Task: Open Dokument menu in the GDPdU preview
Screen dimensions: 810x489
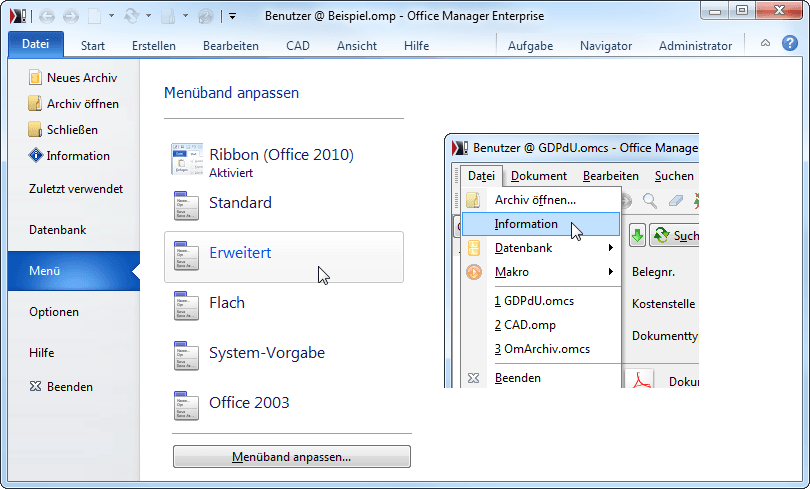Action: click(539, 176)
